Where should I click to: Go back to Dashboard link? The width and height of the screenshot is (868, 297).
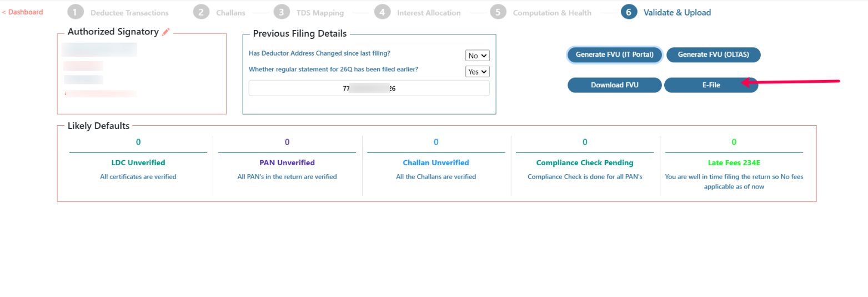[23, 12]
